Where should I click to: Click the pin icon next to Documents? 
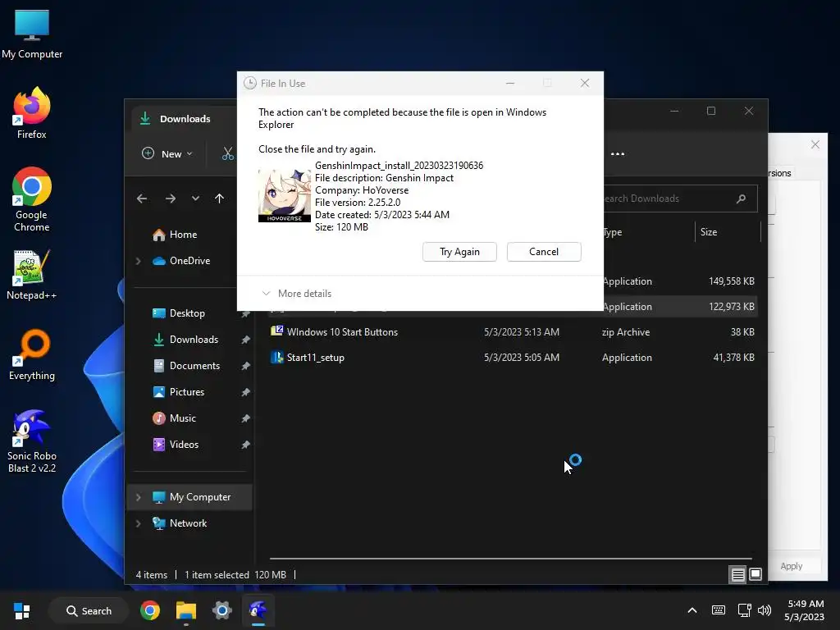tap(245, 366)
